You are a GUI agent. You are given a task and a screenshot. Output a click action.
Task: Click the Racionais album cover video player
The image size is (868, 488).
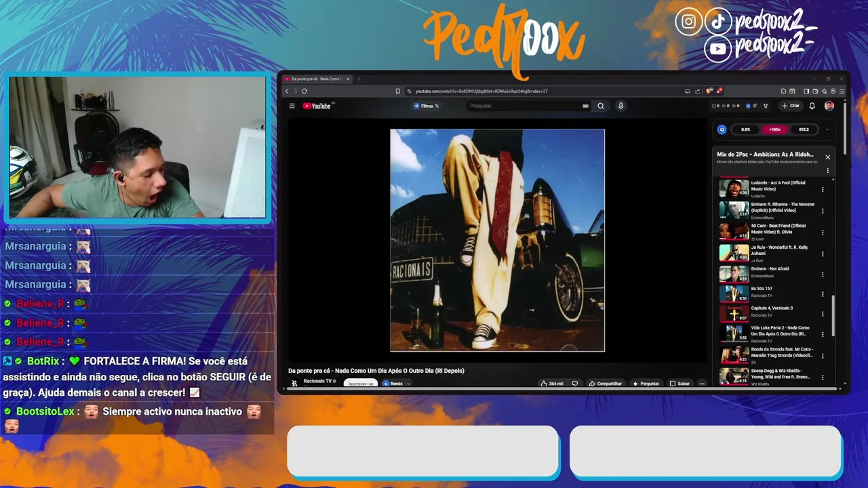[497, 240]
